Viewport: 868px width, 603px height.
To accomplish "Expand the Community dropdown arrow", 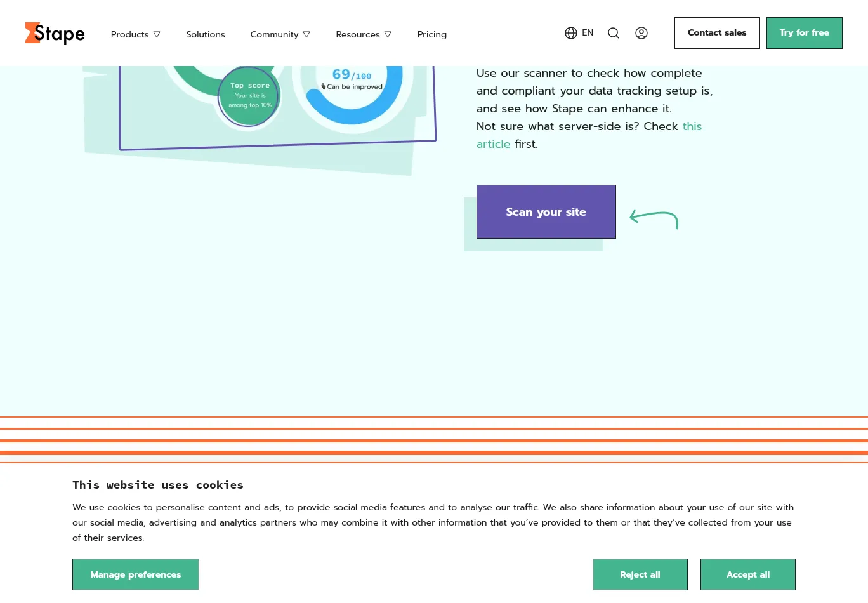I will pos(306,34).
